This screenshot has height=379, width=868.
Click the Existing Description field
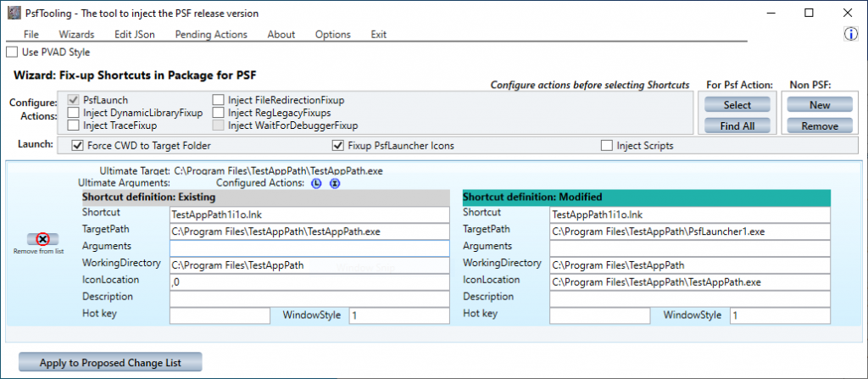click(x=309, y=299)
